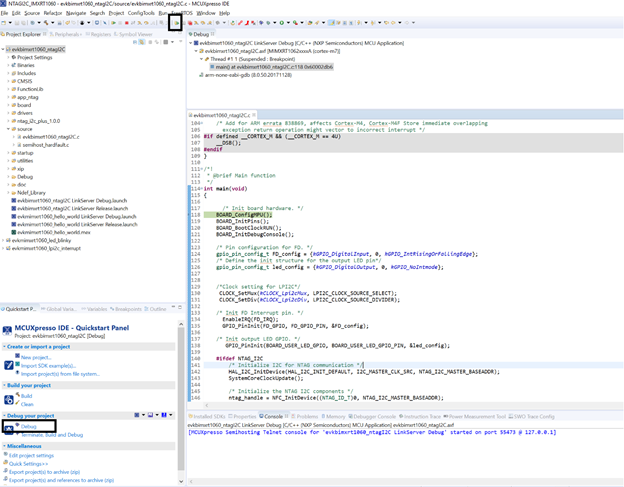Click the Suspend debug toolbar icon

click(120, 23)
